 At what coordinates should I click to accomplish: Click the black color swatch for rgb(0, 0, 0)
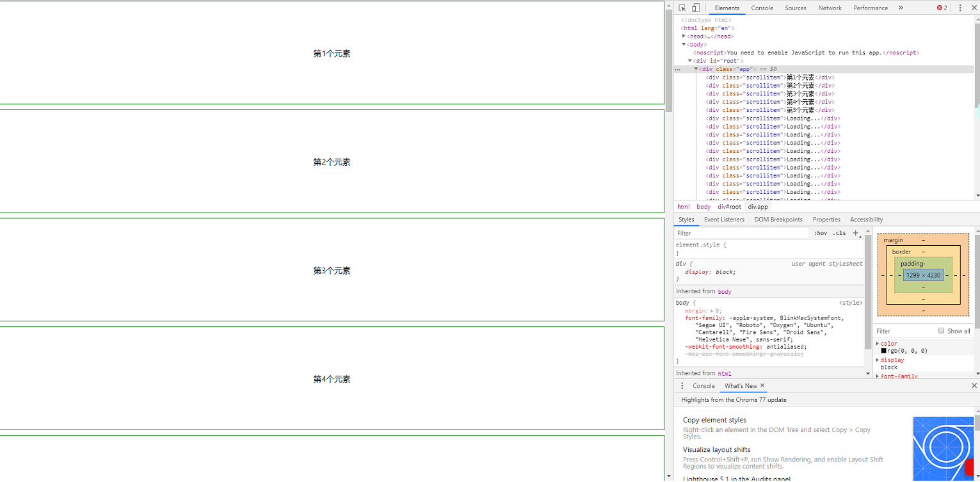point(883,351)
